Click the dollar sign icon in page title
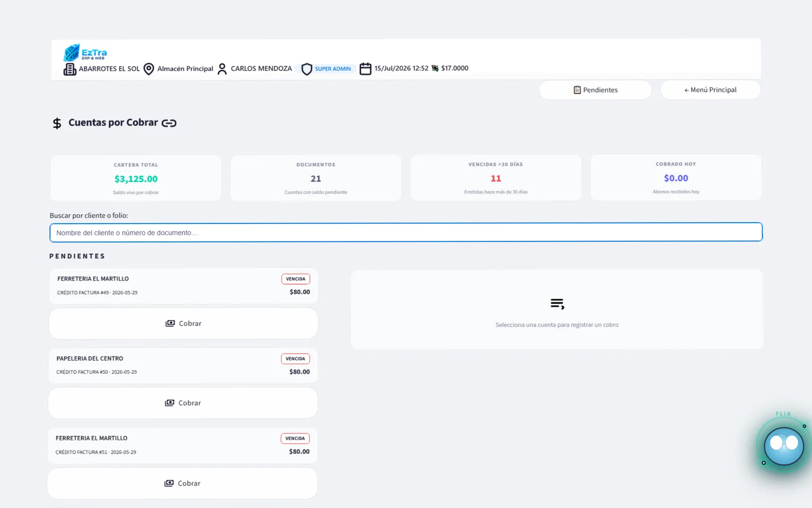The width and height of the screenshot is (812, 508). 57,123
